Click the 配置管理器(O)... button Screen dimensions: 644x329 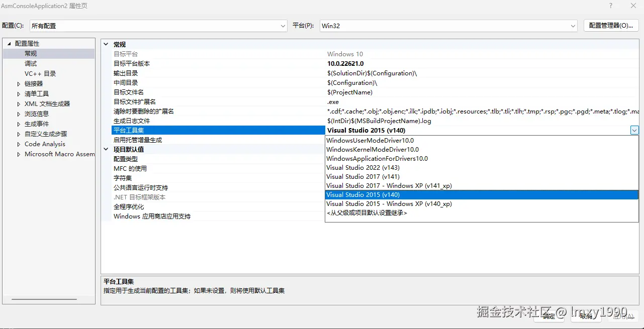[x=611, y=26]
